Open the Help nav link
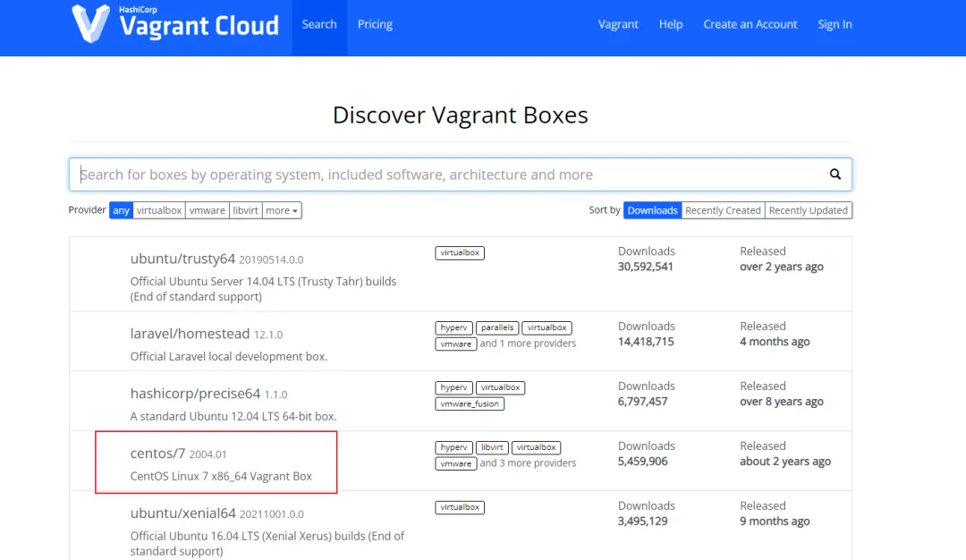The height and width of the screenshot is (560, 966). tap(670, 25)
